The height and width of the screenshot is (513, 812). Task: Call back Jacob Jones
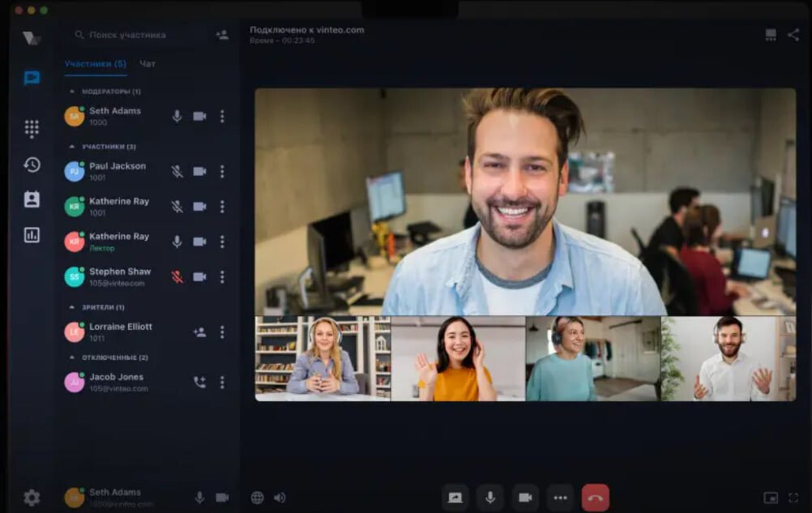click(199, 383)
